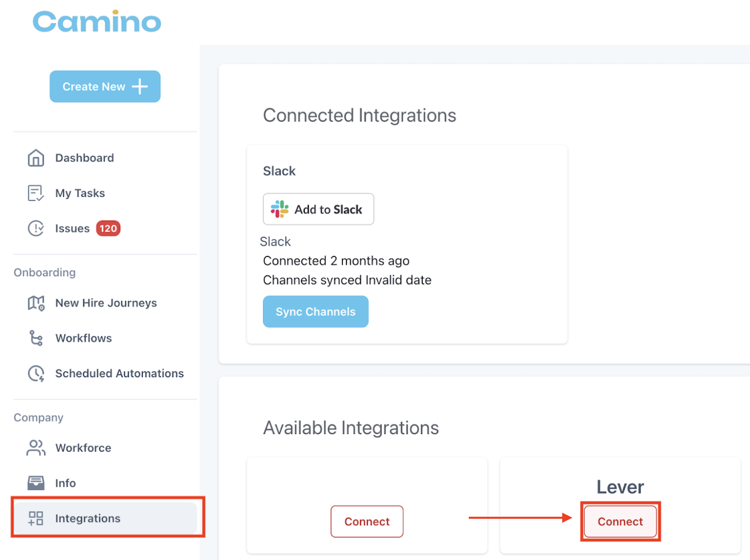Click 'Channels synced Invalid date' text
Image resolution: width=750 pixels, height=560 pixels.
[x=347, y=280]
